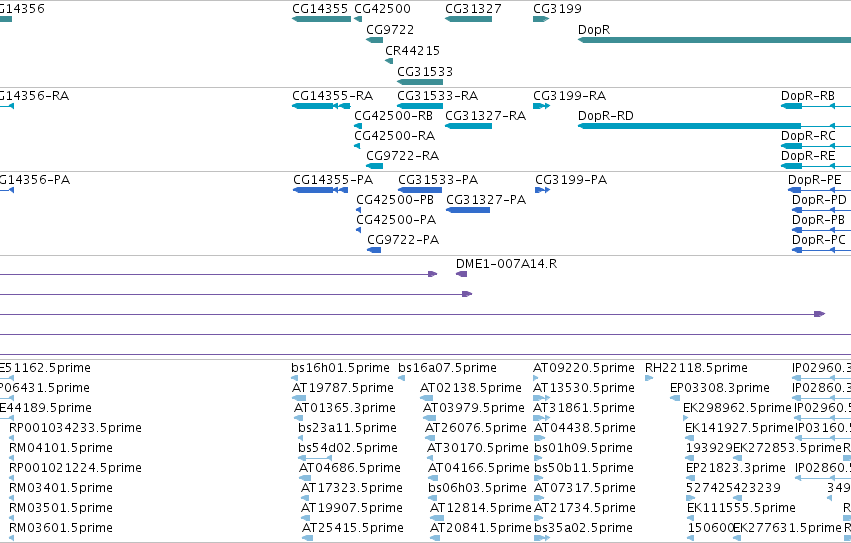Click the CG3199 gene feature

pyautogui.click(x=541, y=19)
